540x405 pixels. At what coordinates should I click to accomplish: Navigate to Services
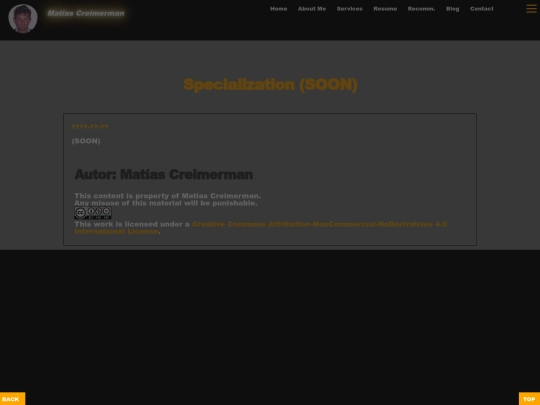(350, 9)
